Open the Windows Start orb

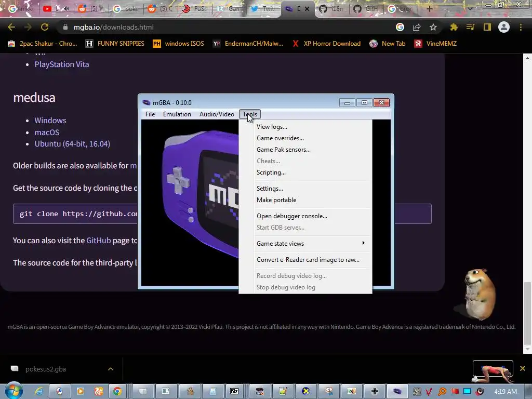point(14,391)
